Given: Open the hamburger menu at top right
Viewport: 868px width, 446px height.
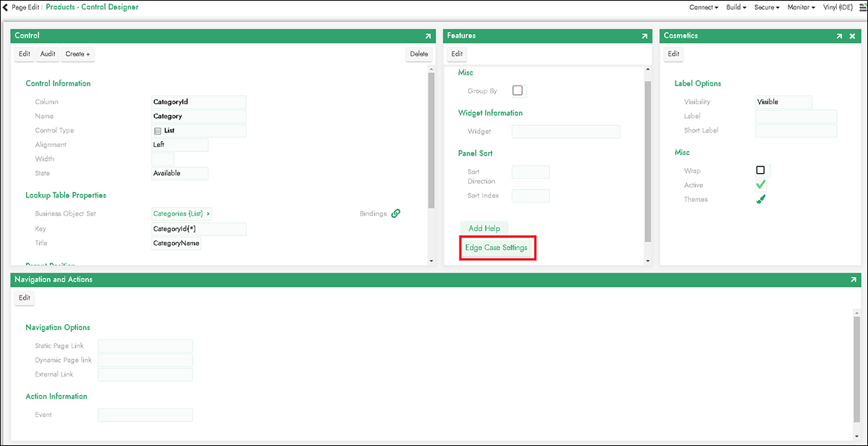Looking at the screenshot, I should 862,7.
